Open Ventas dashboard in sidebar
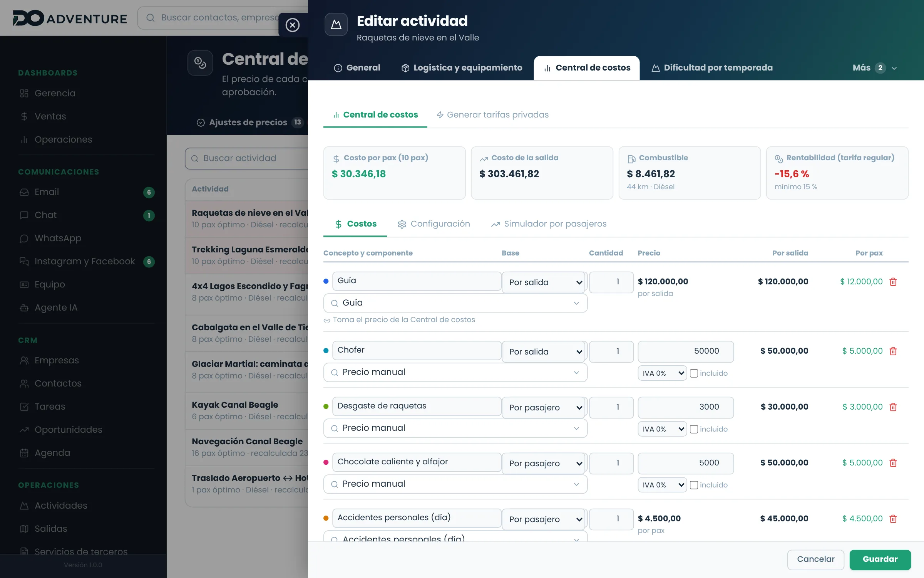 click(x=50, y=116)
